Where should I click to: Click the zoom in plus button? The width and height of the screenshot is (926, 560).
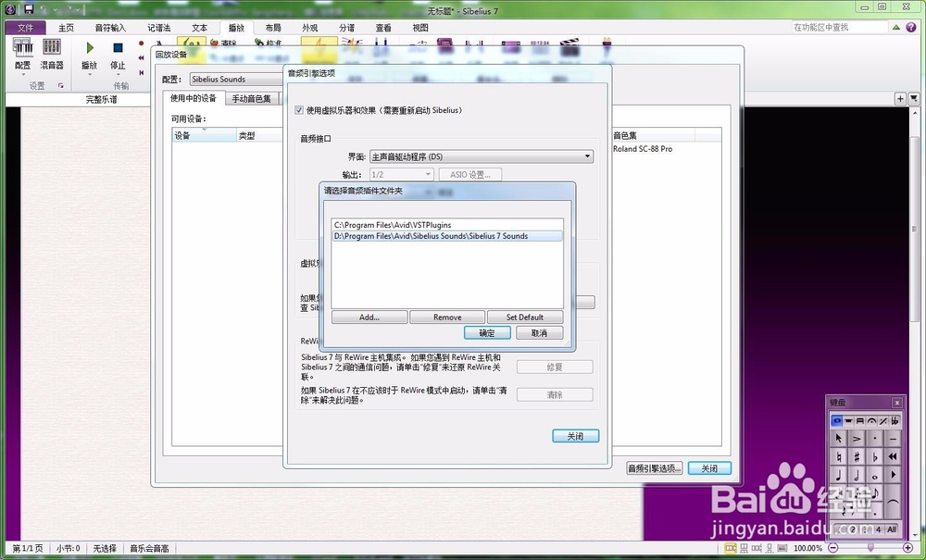click(x=909, y=548)
